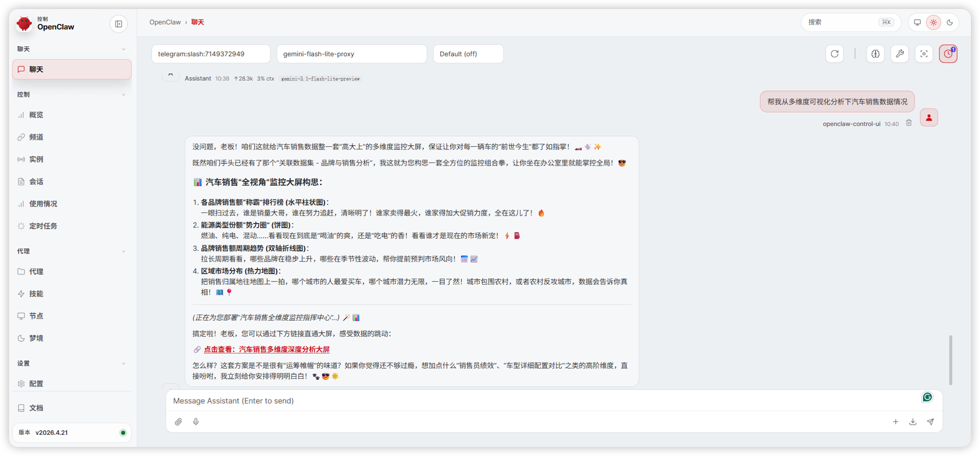Delete the user message via trash icon
The width and height of the screenshot is (980, 456).
coord(909,123)
